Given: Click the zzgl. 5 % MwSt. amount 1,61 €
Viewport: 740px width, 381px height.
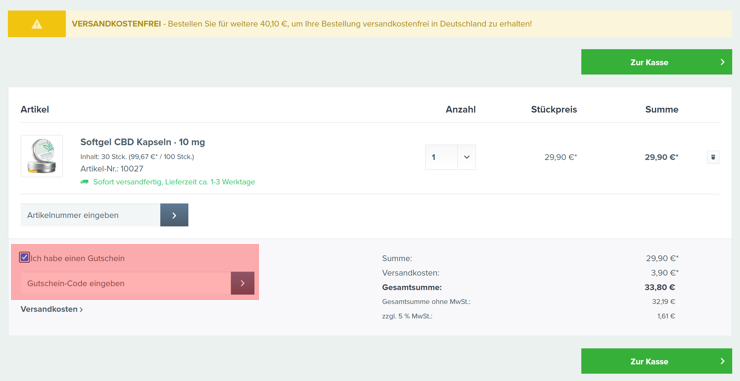Looking at the screenshot, I should (x=666, y=316).
